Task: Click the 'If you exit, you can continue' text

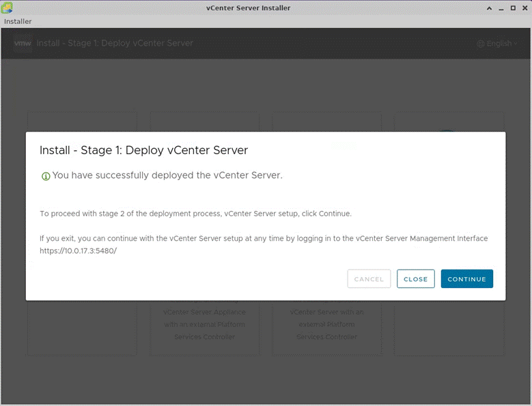Action: point(264,239)
